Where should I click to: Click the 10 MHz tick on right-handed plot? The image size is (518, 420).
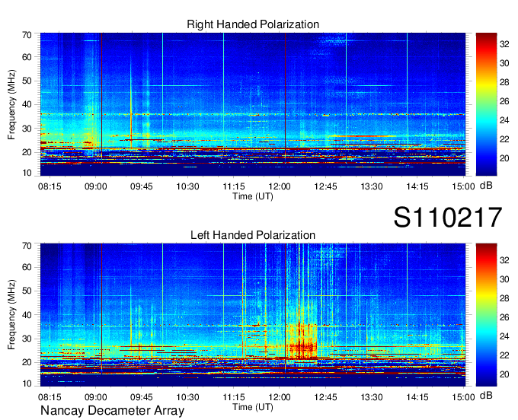27,173
